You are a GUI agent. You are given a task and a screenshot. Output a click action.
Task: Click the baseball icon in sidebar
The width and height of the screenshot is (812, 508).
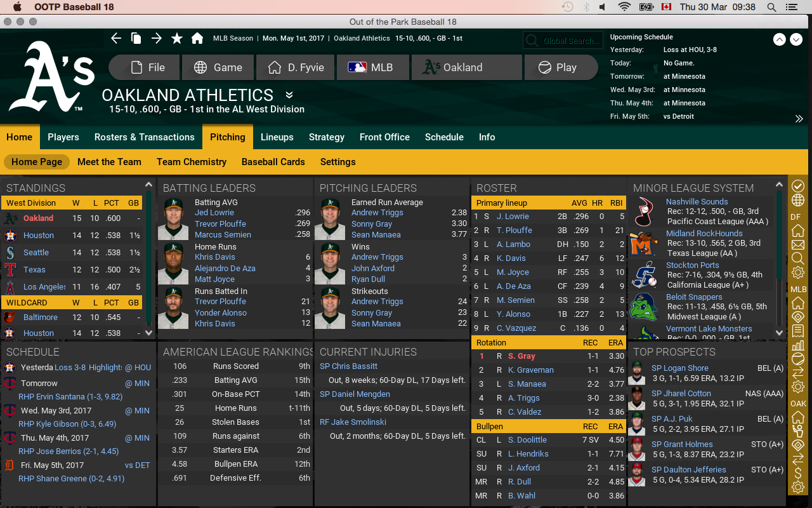point(798,359)
